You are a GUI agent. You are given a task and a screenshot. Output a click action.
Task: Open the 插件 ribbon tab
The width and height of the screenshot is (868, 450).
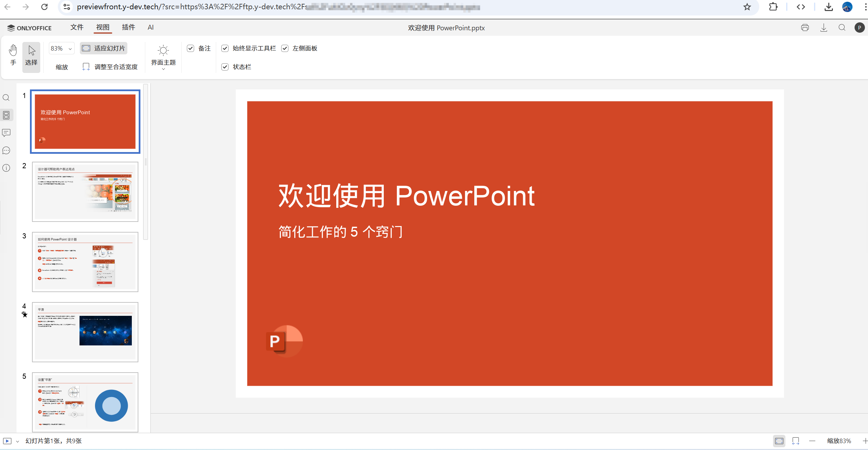click(x=129, y=28)
